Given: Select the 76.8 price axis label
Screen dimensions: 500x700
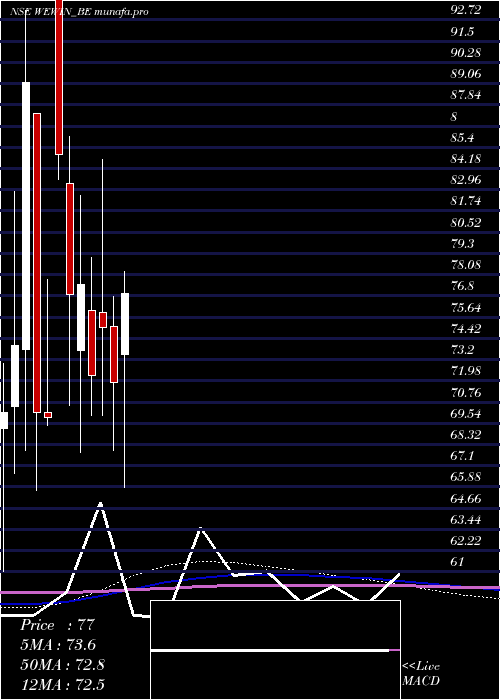Looking at the screenshot, I should point(462,286).
